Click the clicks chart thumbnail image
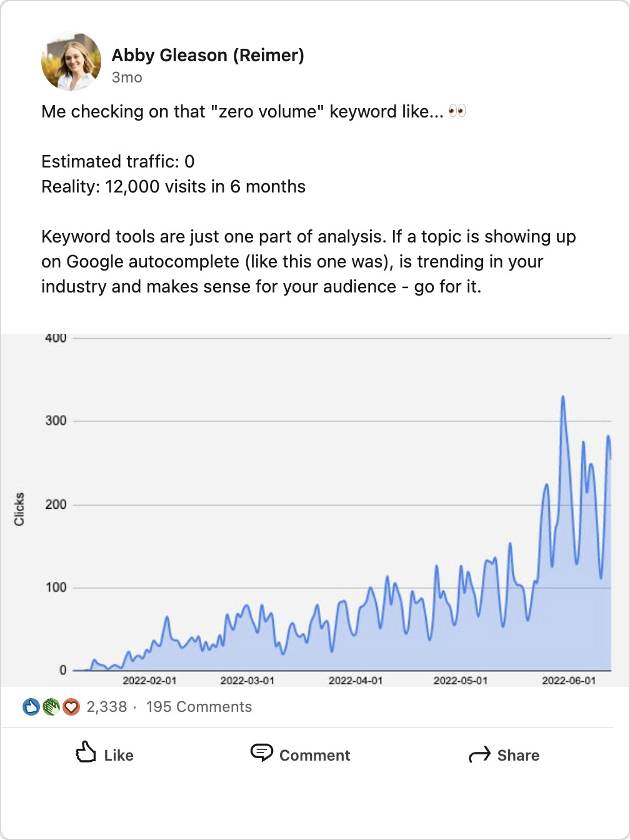Viewport: 630px width, 840px height. coord(315,506)
